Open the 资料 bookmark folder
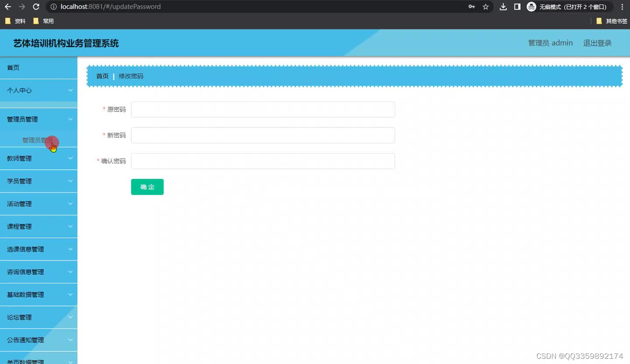Image resolution: width=630 pixels, height=364 pixels. (15, 21)
